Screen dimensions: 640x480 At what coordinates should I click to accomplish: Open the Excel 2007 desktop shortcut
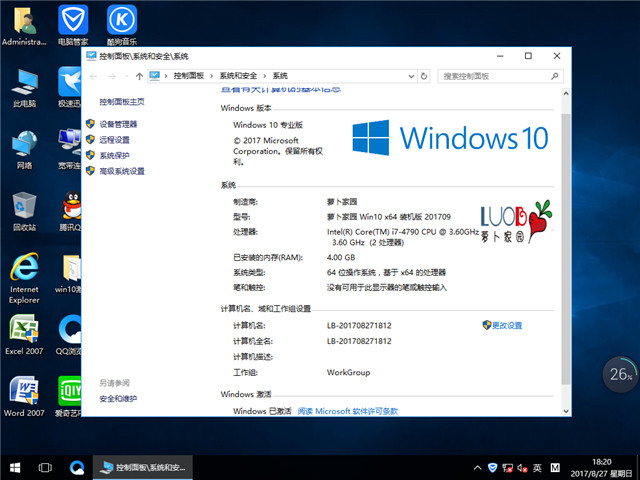pyautogui.click(x=24, y=336)
